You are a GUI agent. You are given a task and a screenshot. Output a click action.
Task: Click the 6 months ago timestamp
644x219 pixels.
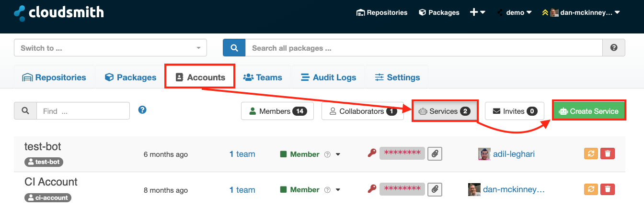pos(166,154)
